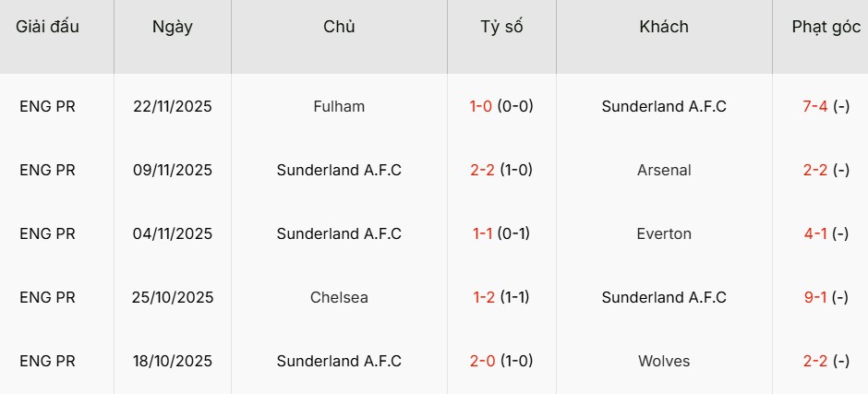Image resolution: width=868 pixels, height=394 pixels.
Task: Select the date 22/11/2025
Action: pos(173,106)
